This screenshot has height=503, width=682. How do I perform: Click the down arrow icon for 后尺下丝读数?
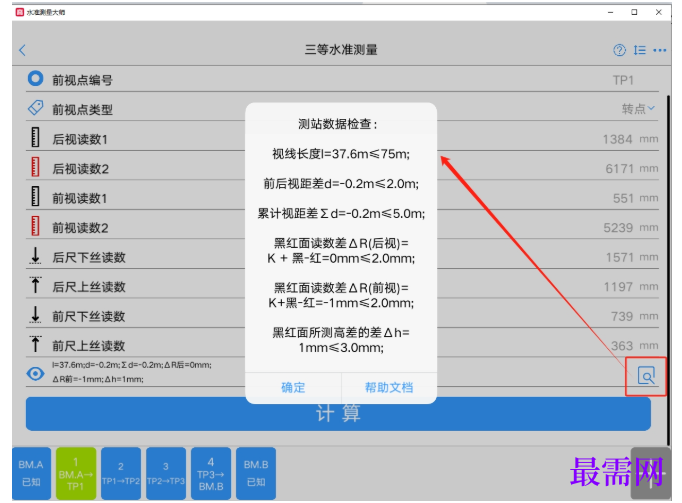pyautogui.click(x=36, y=256)
